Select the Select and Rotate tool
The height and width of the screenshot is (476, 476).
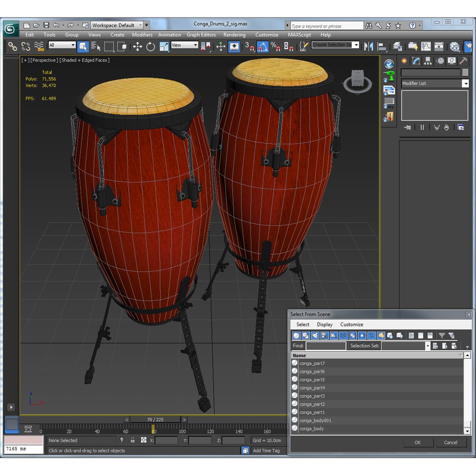[150, 46]
